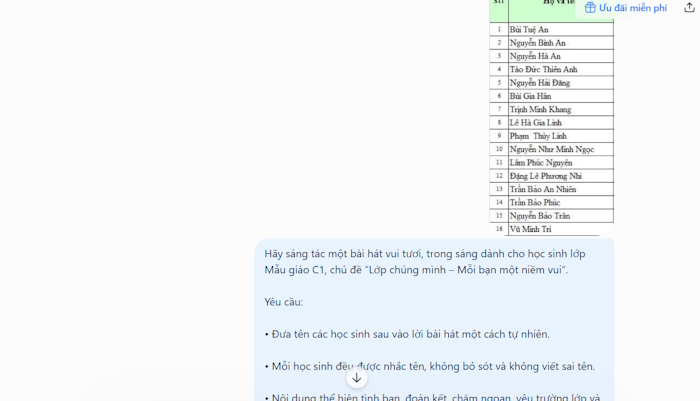The height and width of the screenshot is (401, 700).
Task: Select the name Trần Bảo Phúc
Action: click(x=535, y=203)
